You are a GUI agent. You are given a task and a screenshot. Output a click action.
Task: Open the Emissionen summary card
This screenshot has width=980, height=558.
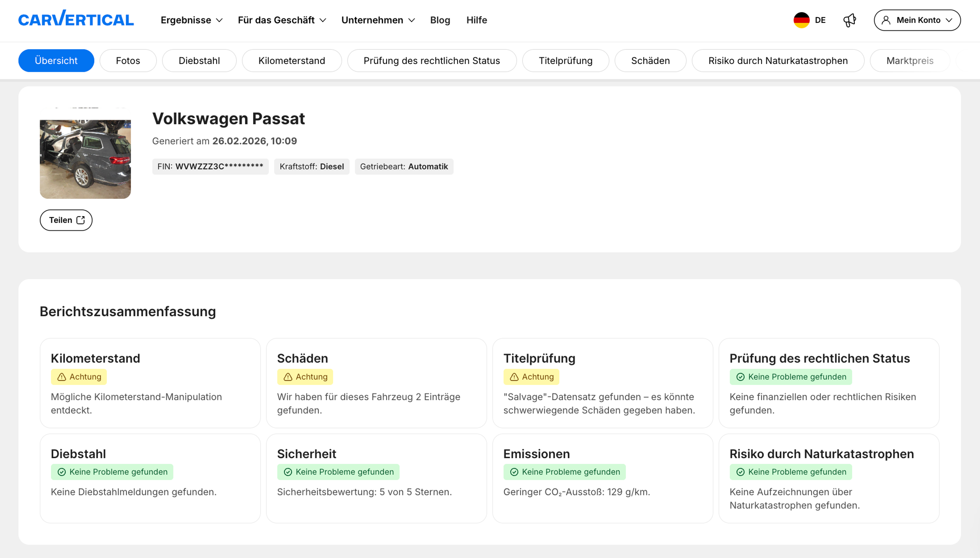[603, 478]
